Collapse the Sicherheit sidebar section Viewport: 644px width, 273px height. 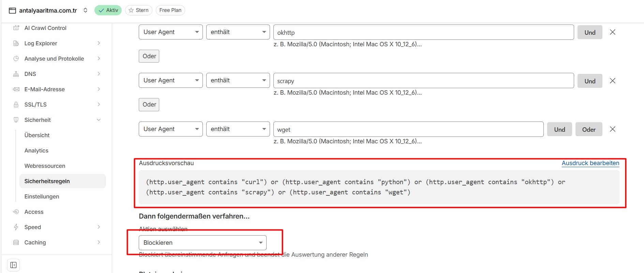click(99, 120)
